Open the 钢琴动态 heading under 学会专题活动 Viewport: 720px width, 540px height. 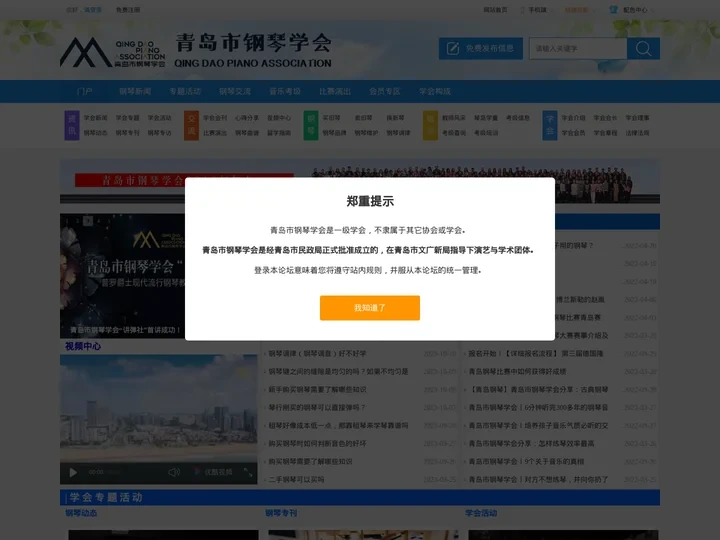click(81, 513)
